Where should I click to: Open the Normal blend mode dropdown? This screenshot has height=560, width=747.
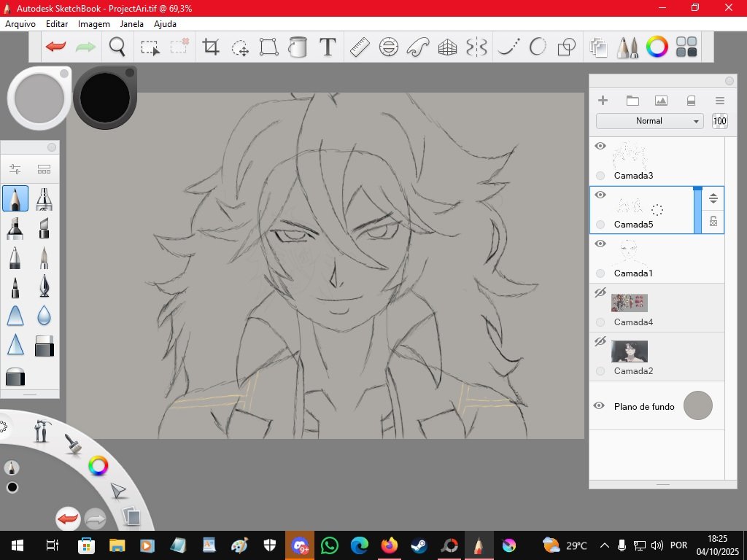(649, 121)
